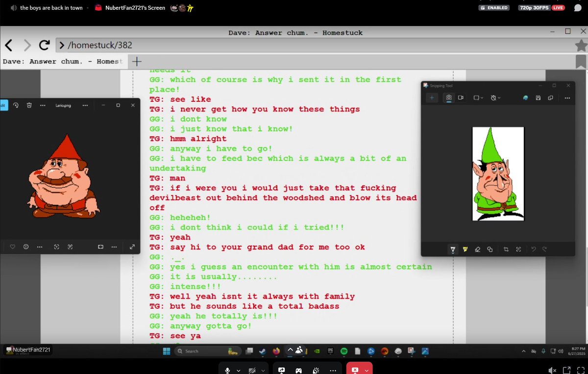
Task: Open the shapes tool in the Snipping Tool
Action: [490, 249]
